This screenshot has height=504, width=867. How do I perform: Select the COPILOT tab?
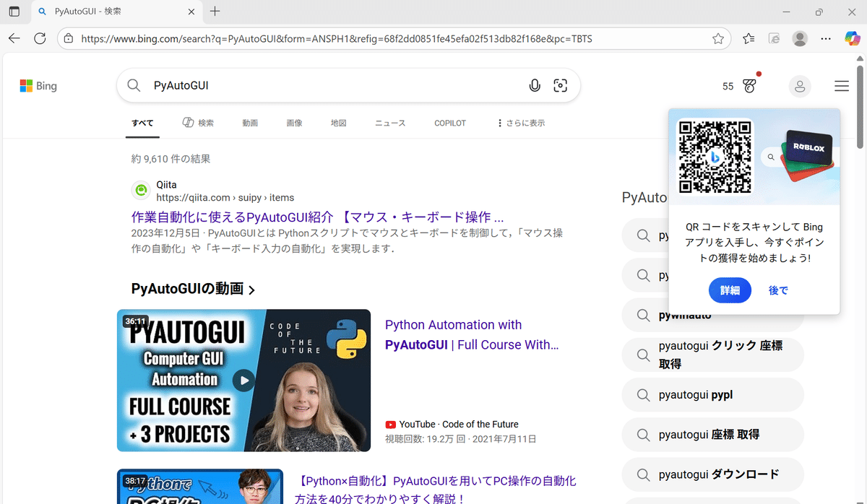[449, 123]
